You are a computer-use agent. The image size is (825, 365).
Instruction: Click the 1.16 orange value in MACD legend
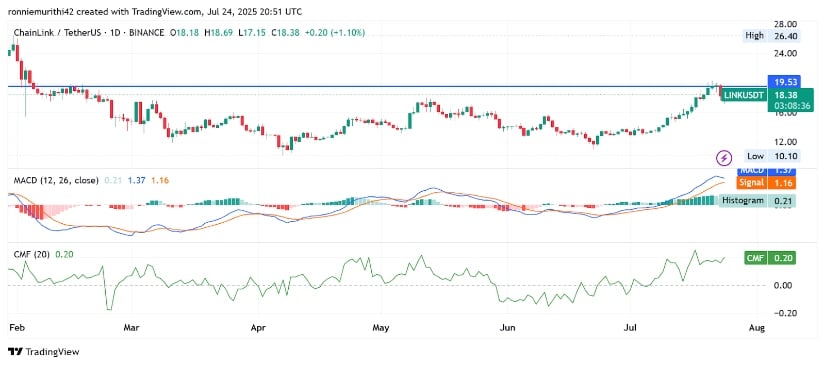[160, 180]
